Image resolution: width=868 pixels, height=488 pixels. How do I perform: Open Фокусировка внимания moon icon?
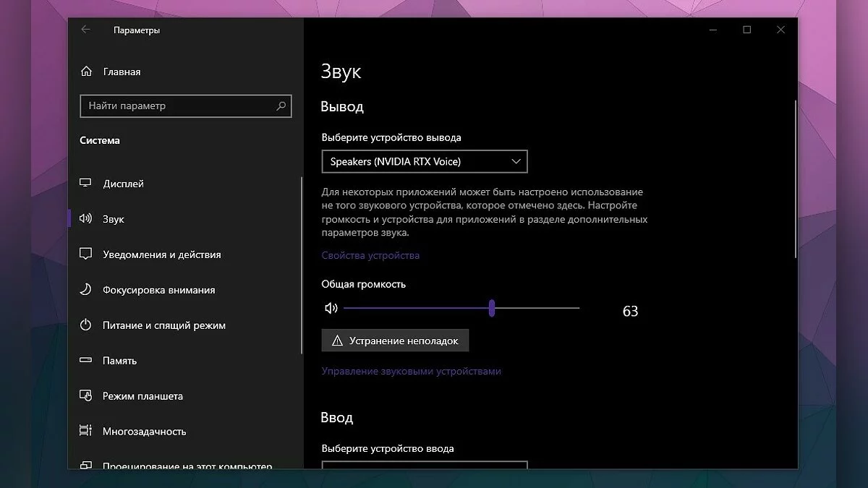86,290
